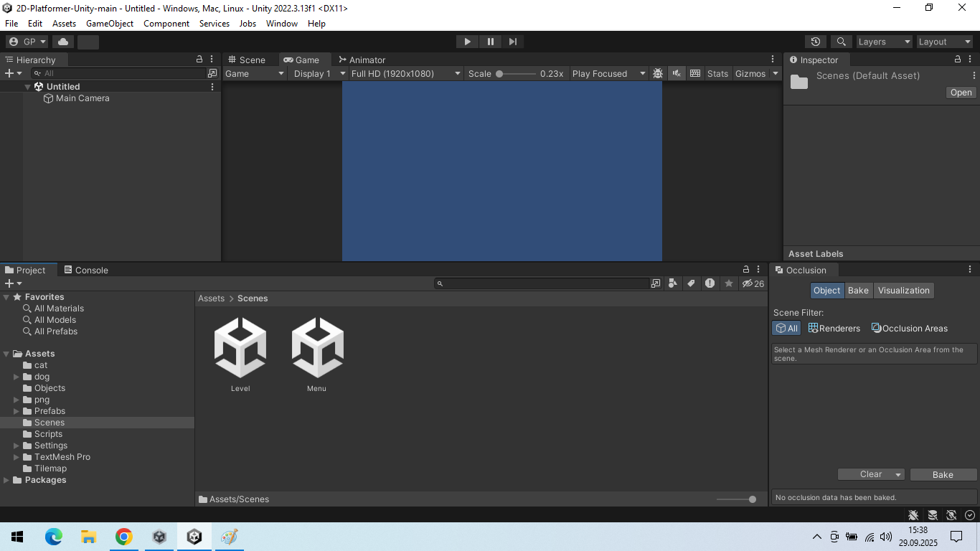Toggle hidden packages visibility count icon
980x551 pixels.
click(x=753, y=283)
